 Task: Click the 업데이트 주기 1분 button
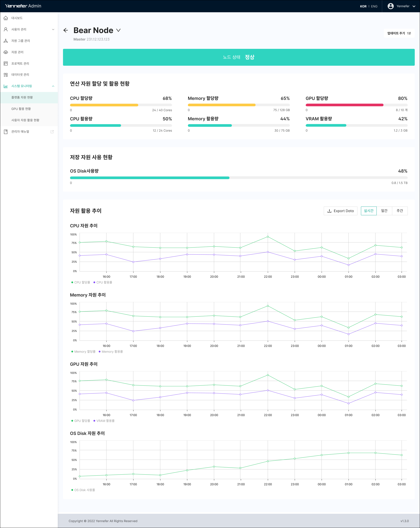(x=399, y=33)
